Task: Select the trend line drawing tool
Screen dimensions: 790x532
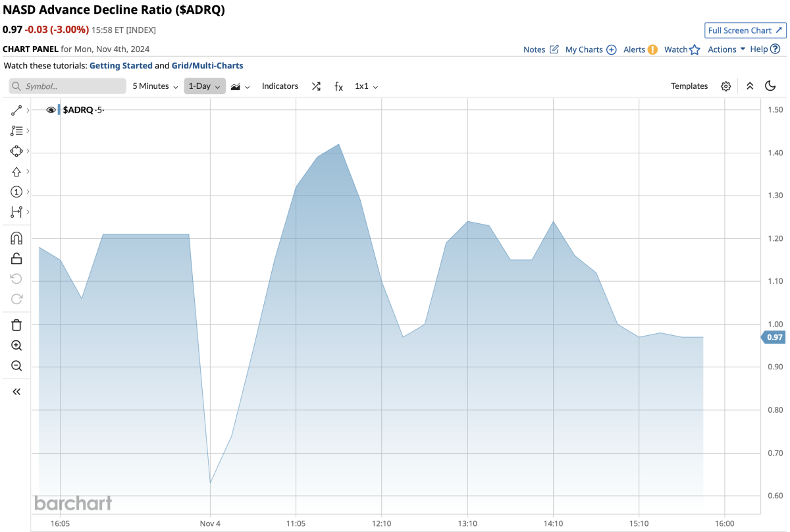Action: pyautogui.click(x=16, y=111)
